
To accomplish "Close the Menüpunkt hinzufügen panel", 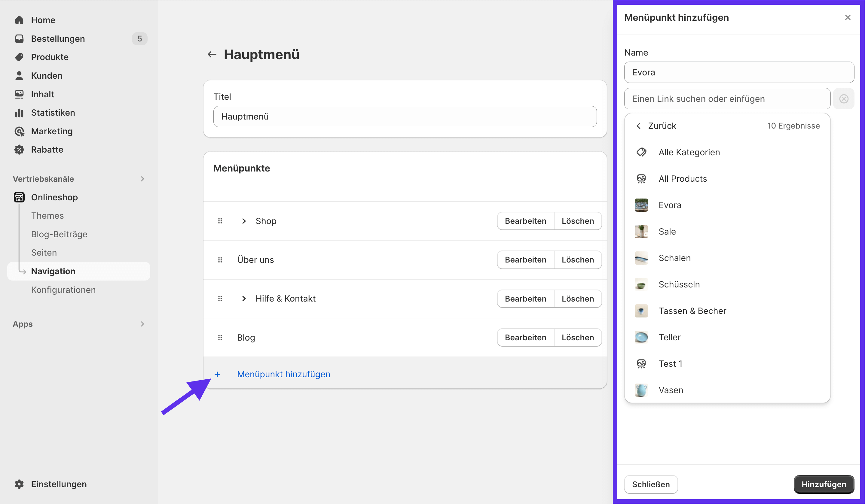I will (848, 17).
